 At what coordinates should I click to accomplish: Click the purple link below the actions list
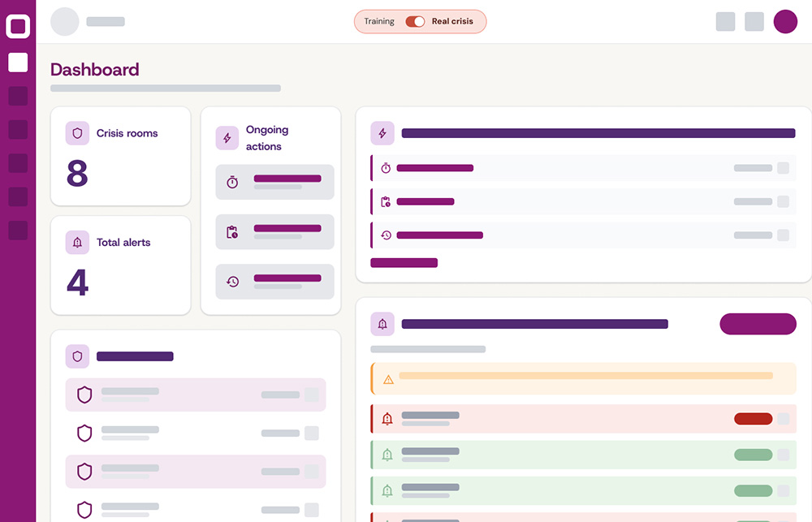[404, 263]
